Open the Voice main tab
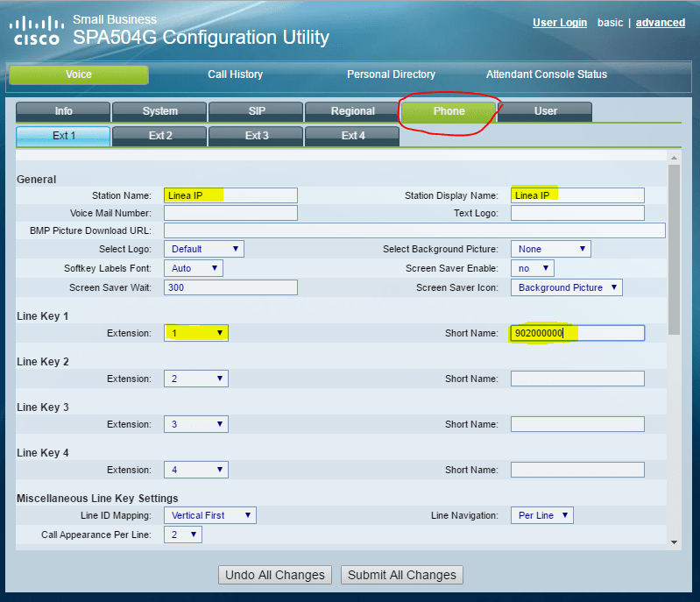Viewport: 700px width, 602px height. [79, 74]
